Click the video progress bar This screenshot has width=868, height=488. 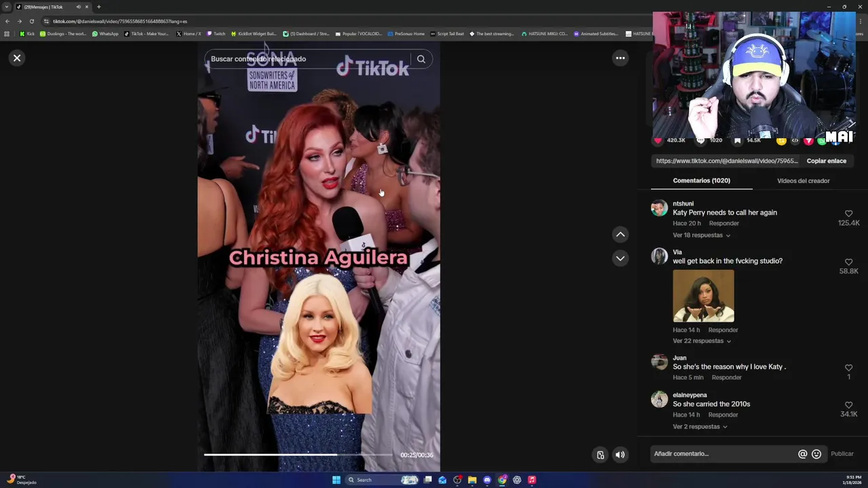298,455
